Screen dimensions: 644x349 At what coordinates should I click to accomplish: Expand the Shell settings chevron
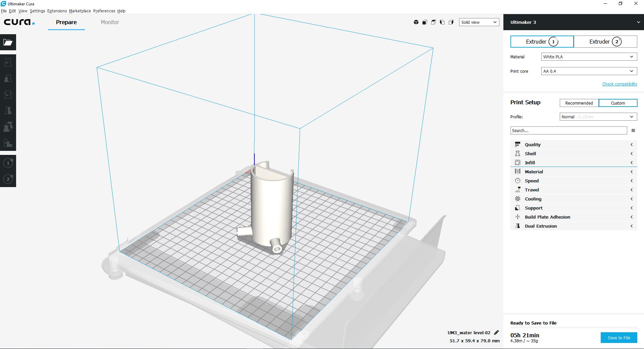pos(632,154)
